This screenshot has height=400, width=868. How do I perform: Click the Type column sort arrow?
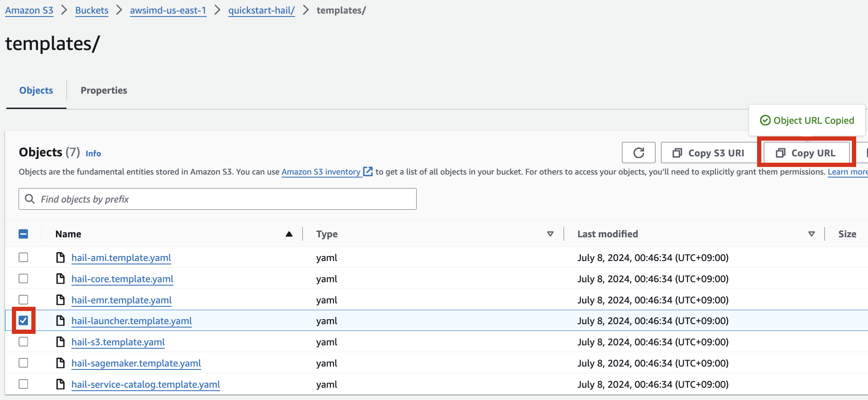click(550, 234)
